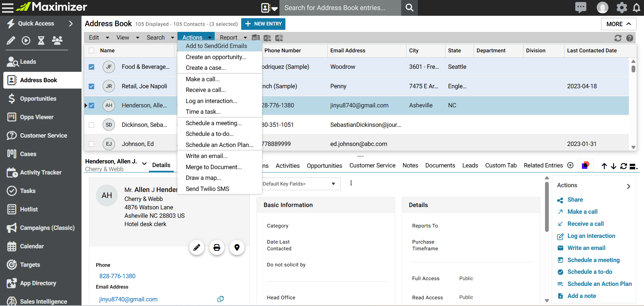
Task: Toggle the select-all checkbox in Name header
Action: [x=92, y=51]
